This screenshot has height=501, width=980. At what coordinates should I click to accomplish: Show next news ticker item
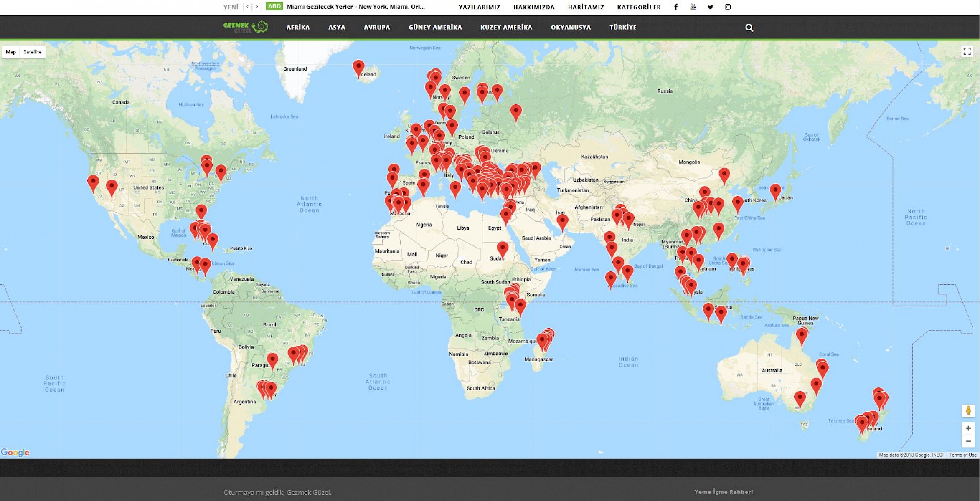(257, 7)
